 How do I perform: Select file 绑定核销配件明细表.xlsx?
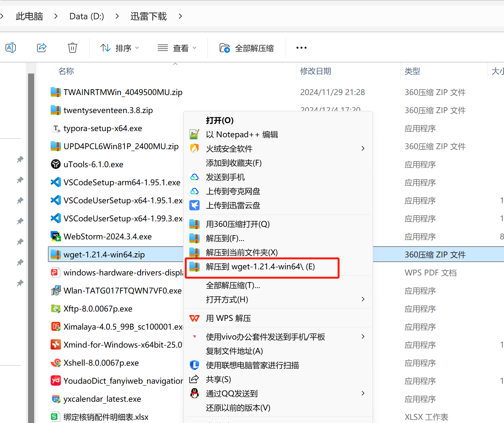coord(106,417)
